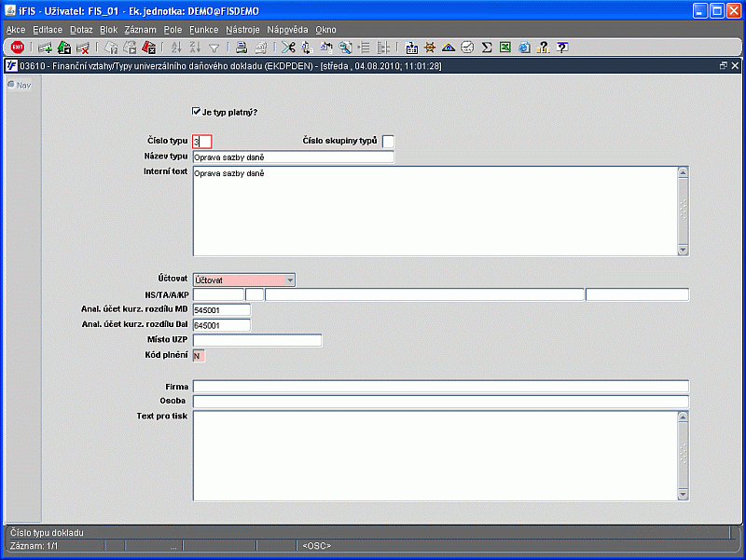Click the first NS/TA/A/KP field

tap(218, 294)
